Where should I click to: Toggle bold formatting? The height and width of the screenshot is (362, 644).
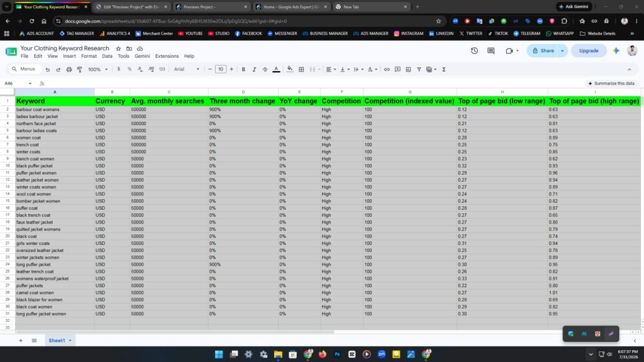coord(243,69)
